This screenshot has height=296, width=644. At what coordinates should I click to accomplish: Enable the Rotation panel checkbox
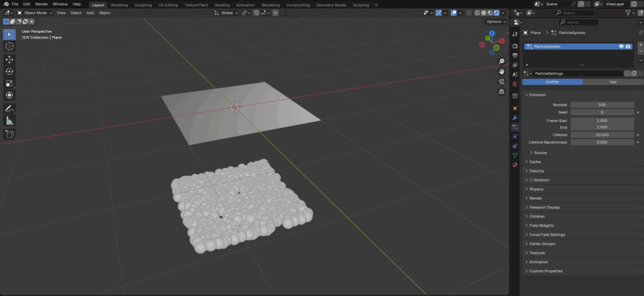point(531,180)
